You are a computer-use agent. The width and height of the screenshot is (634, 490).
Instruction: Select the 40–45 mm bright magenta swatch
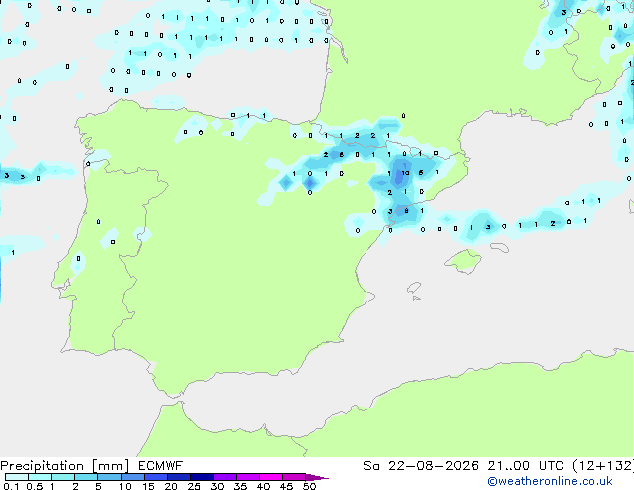point(271,477)
